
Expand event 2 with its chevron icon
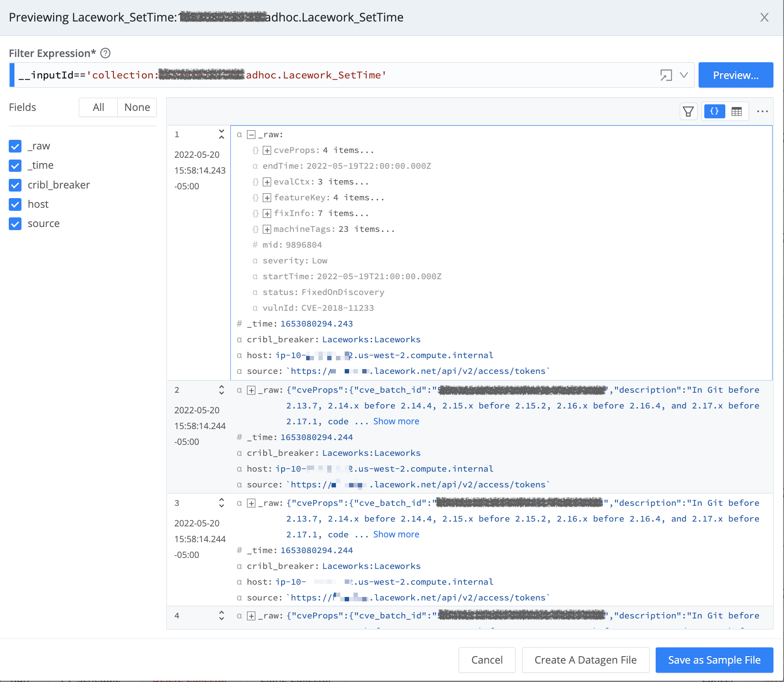[222, 390]
